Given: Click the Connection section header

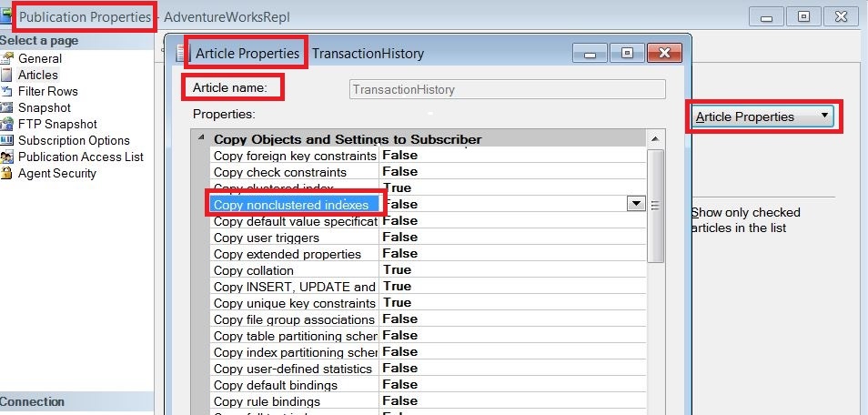Looking at the screenshot, I should (x=76, y=401).
